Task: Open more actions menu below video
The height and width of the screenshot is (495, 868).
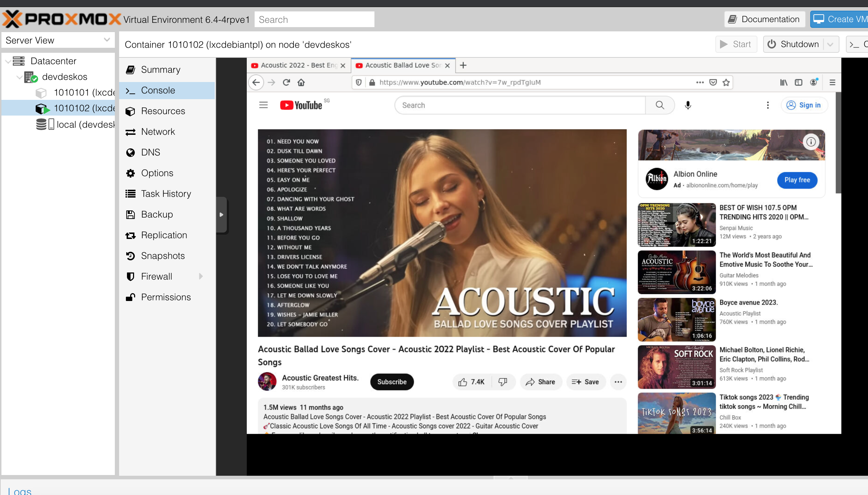Action: click(x=618, y=382)
